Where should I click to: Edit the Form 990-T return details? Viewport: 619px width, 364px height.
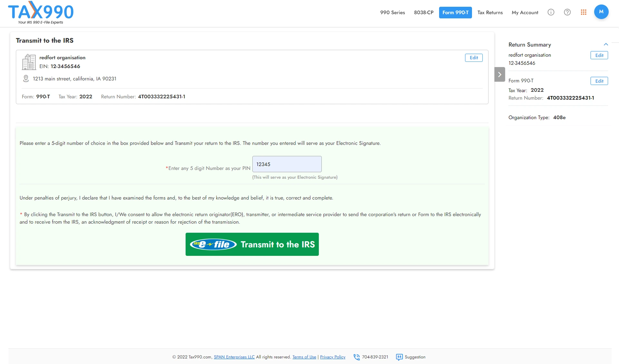click(x=599, y=81)
